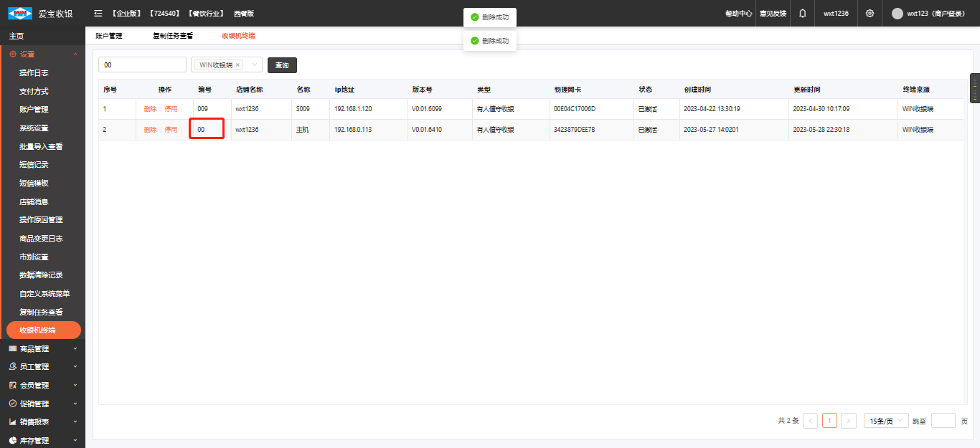Image resolution: width=980 pixels, height=448 pixels.
Task: Delete the terminal numbered 009
Action: click(150, 109)
